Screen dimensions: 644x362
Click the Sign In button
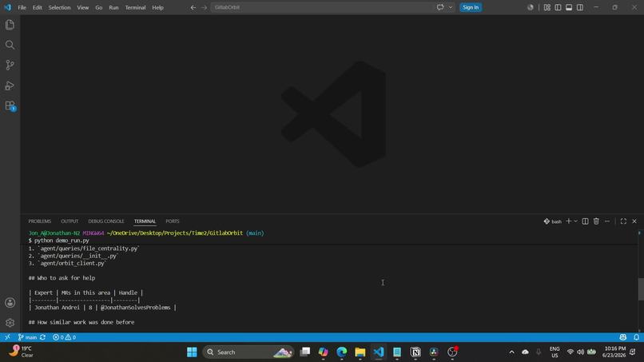tap(471, 7)
